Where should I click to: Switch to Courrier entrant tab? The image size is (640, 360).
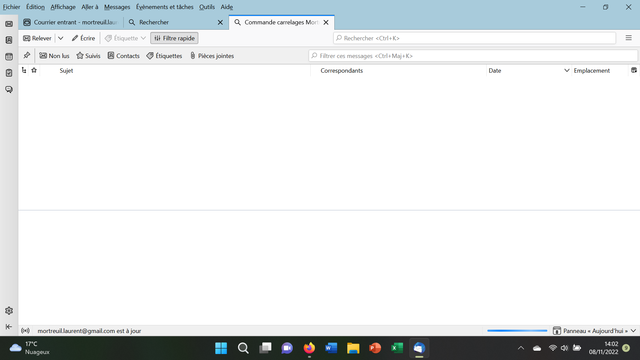click(71, 22)
